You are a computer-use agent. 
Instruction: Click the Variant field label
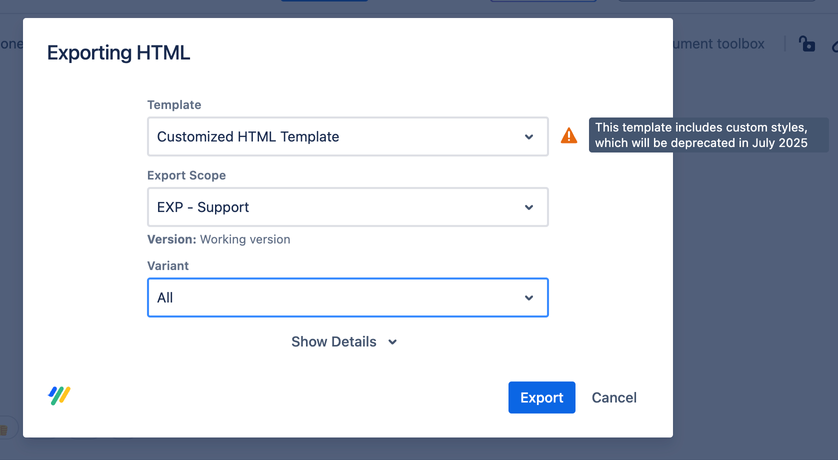pos(168,266)
